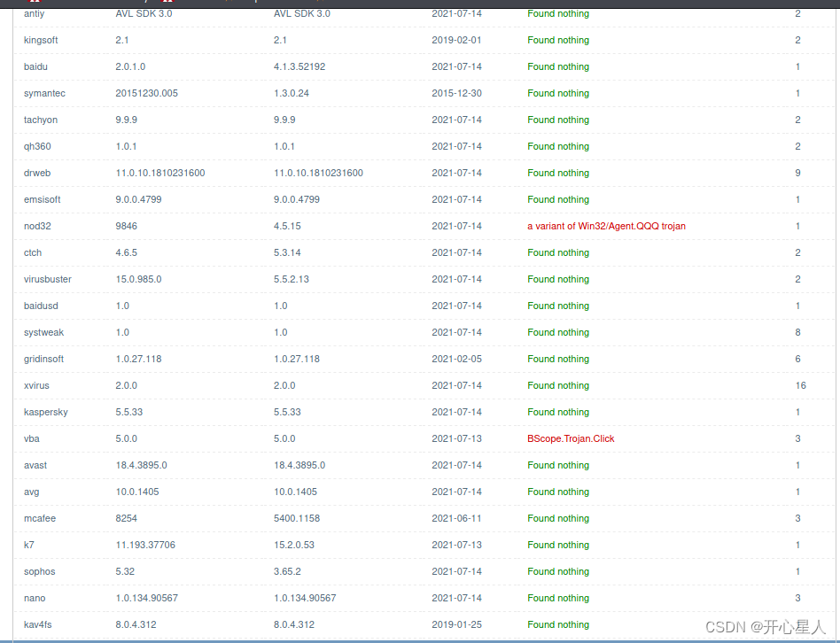Viewport: 840px width, 643px height.
Task: Click emsisoft Found nothing result
Action: [x=558, y=199]
